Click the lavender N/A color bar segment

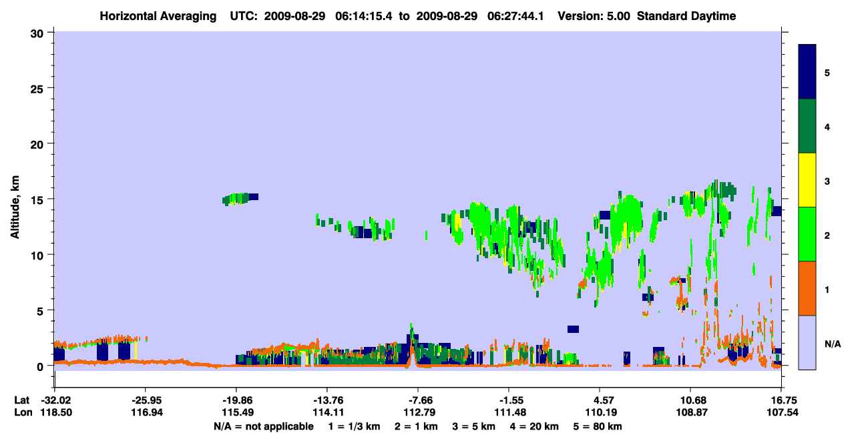click(x=807, y=342)
